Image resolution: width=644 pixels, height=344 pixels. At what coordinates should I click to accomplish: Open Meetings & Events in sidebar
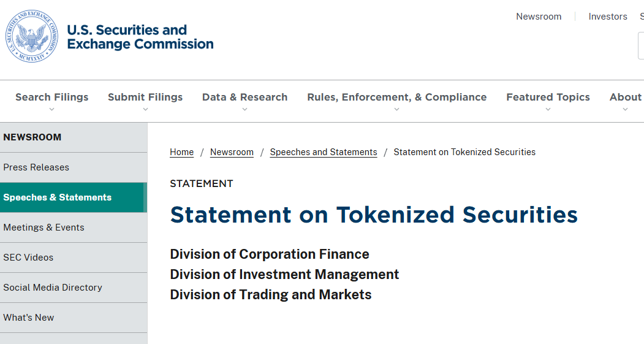click(x=44, y=227)
